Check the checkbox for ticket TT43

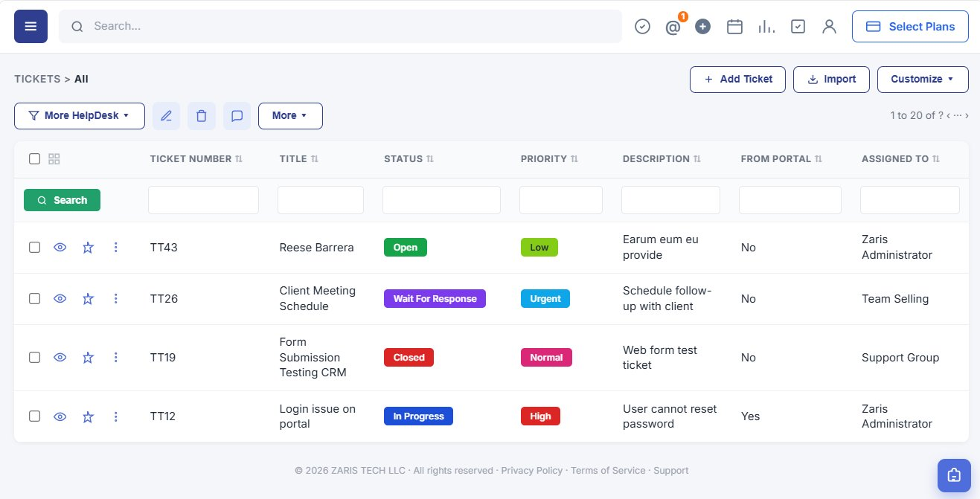[x=34, y=248]
